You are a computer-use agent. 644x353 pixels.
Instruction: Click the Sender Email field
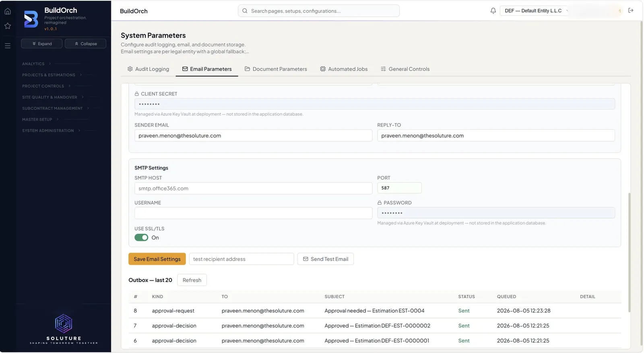(253, 136)
